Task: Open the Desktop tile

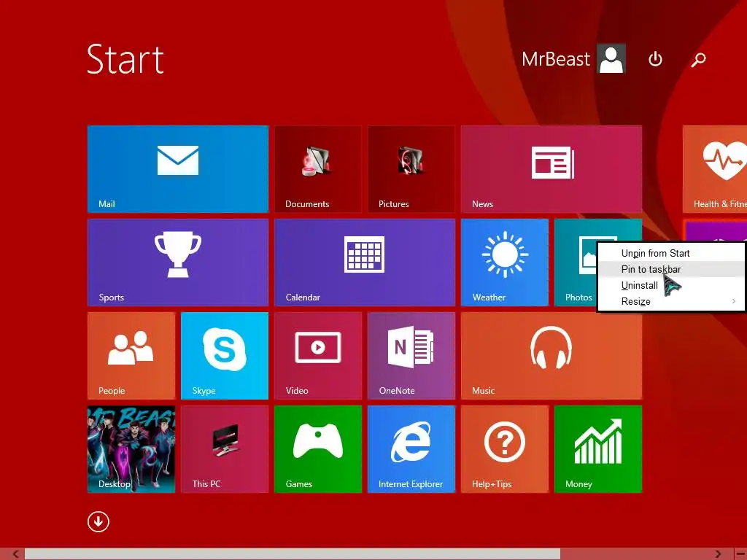Action: [131, 448]
